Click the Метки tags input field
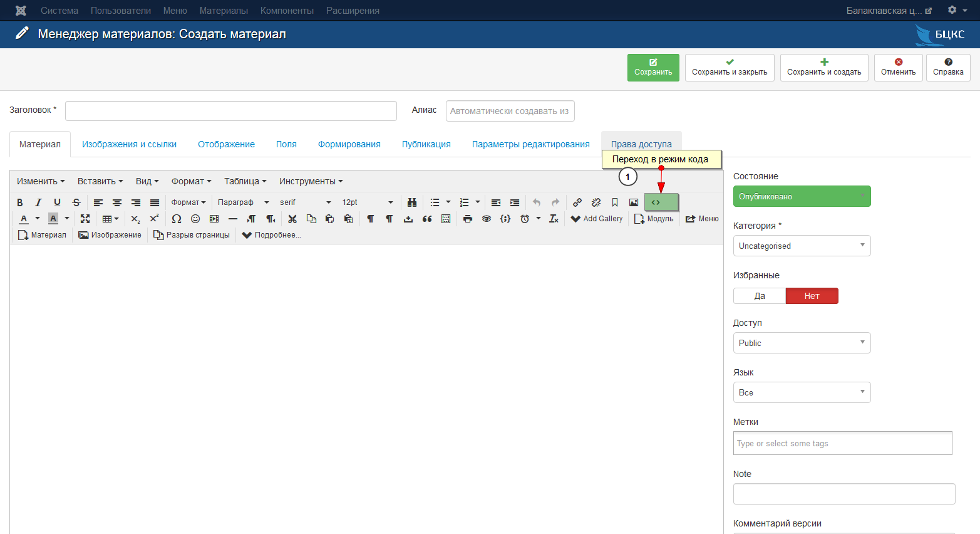Screen dimensions: 980x534 pyautogui.click(x=843, y=443)
